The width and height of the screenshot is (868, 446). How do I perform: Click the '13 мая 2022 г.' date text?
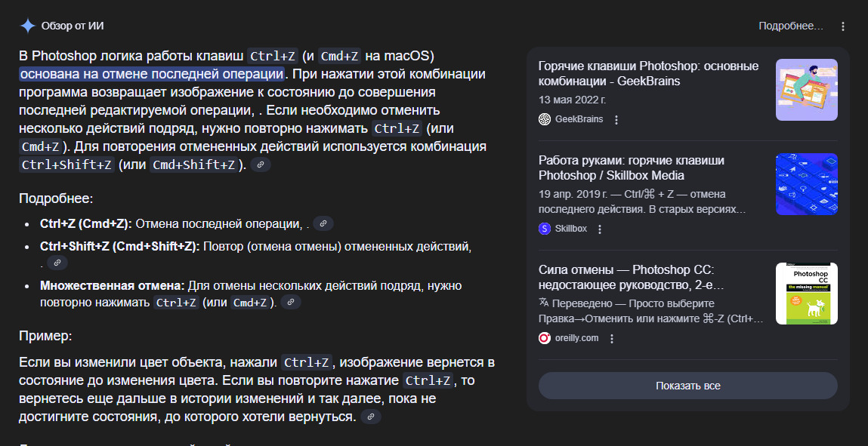click(573, 100)
